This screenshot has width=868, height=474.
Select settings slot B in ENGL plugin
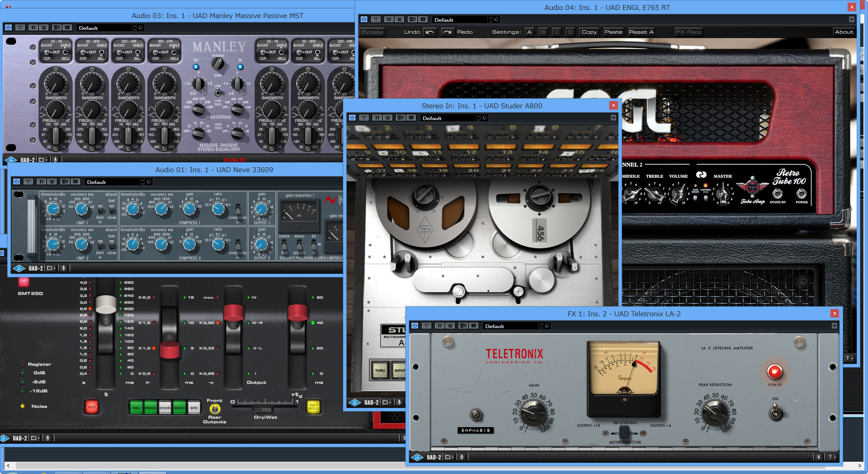[x=543, y=32]
